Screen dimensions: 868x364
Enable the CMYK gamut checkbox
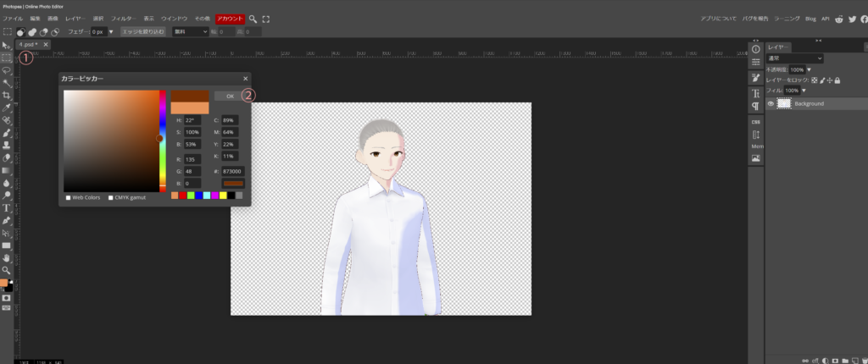coord(111,197)
